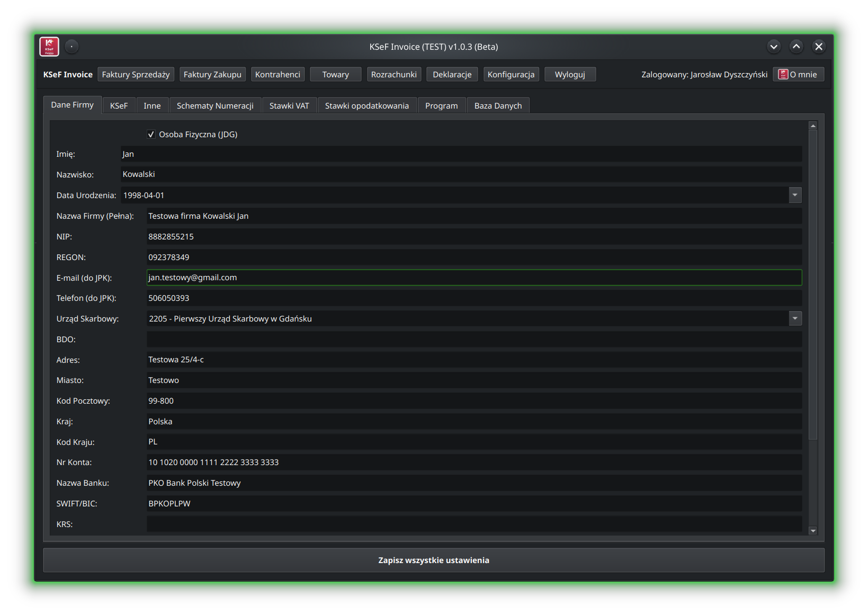This screenshot has height=615, width=868.
Task: Click the pin dot button beside the logo
Action: [71, 47]
